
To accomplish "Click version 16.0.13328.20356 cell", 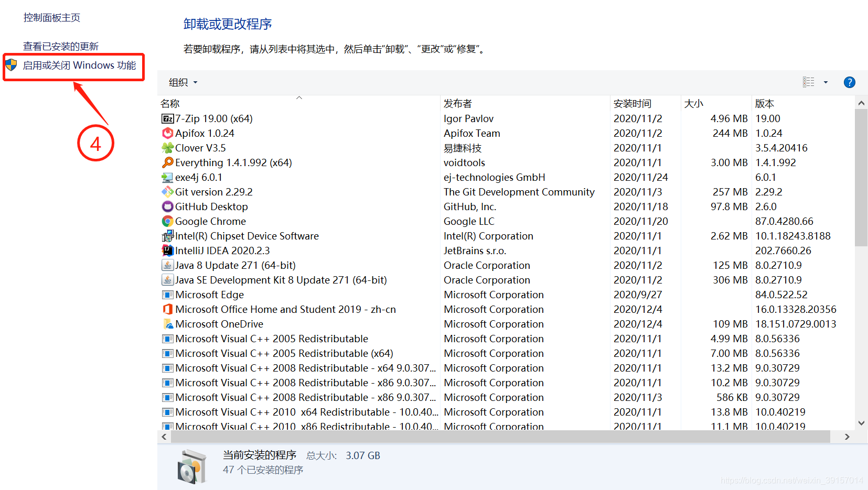I will pyautogui.click(x=796, y=309).
